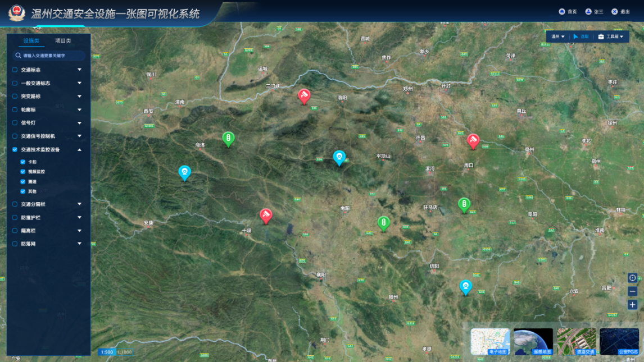The height and width of the screenshot is (362, 644).
Task: Click the traffic element keyword search field
Action: pyautogui.click(x=51, y=56)
